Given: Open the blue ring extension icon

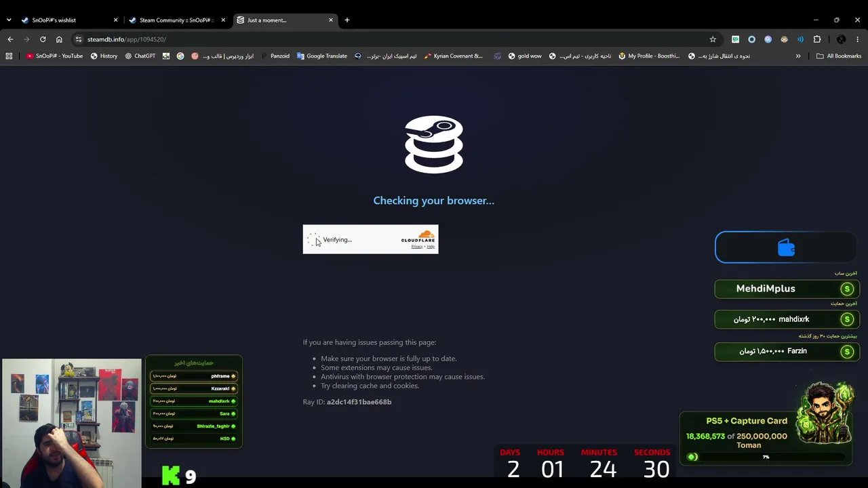Looking at the screenshot, I should (x=751, y=39).
